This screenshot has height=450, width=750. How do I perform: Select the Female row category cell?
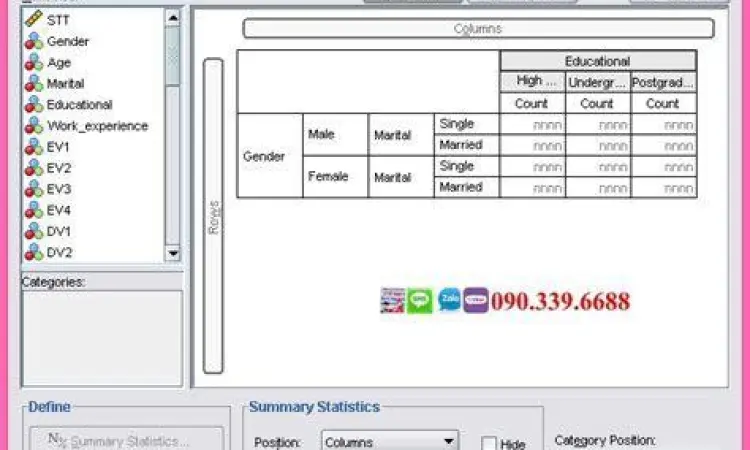point(335,176)
